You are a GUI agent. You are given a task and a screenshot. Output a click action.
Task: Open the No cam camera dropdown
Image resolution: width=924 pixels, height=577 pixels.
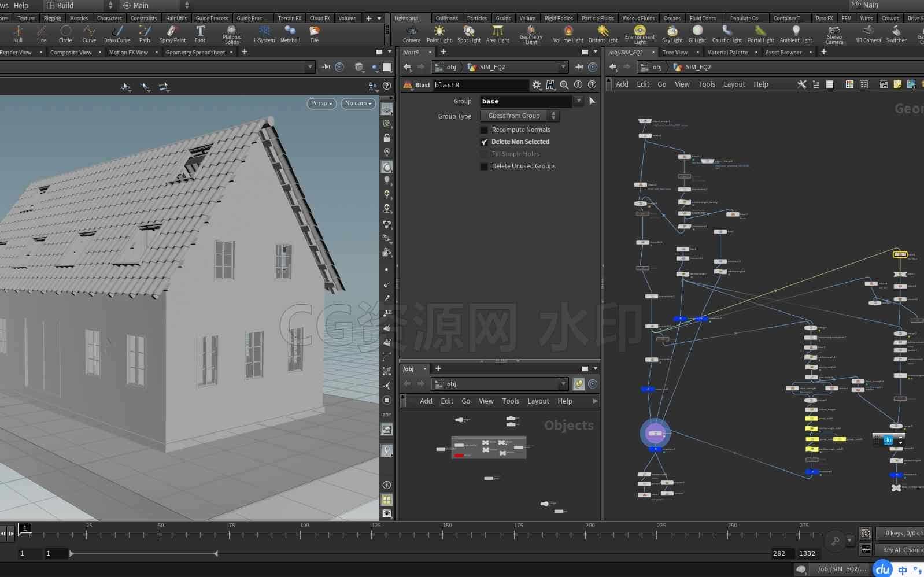358,103
